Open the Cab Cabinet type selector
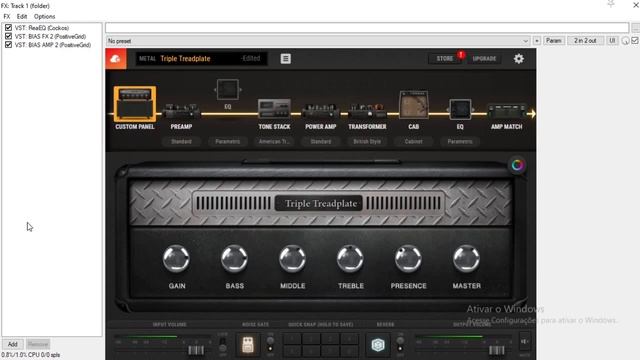This screenshot has width=640, height=360. [413, 142]
